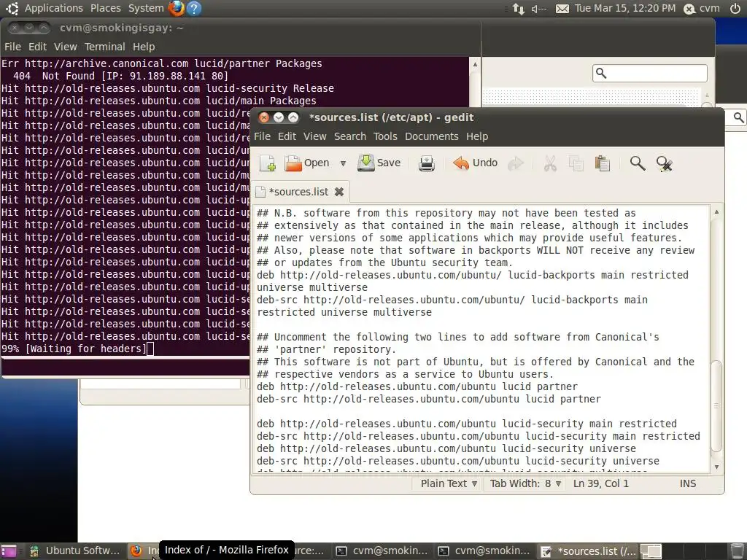
Task: Click gedit scrollbar up arrow
Action: coord(716,211)
